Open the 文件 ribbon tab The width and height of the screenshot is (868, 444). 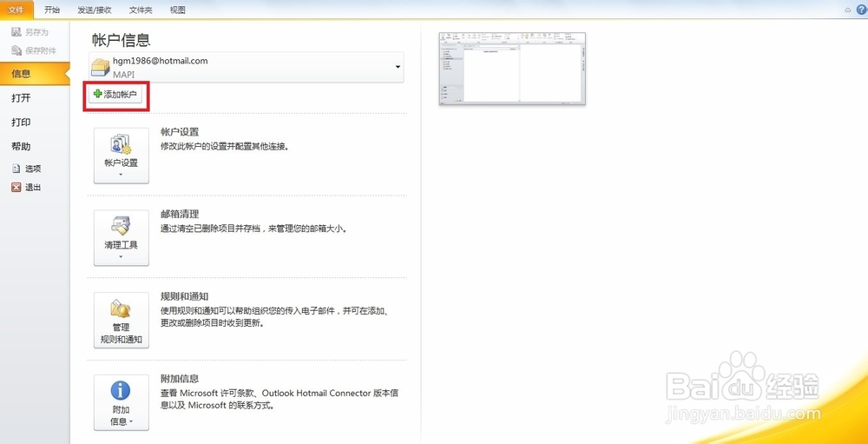click(16, 10)
